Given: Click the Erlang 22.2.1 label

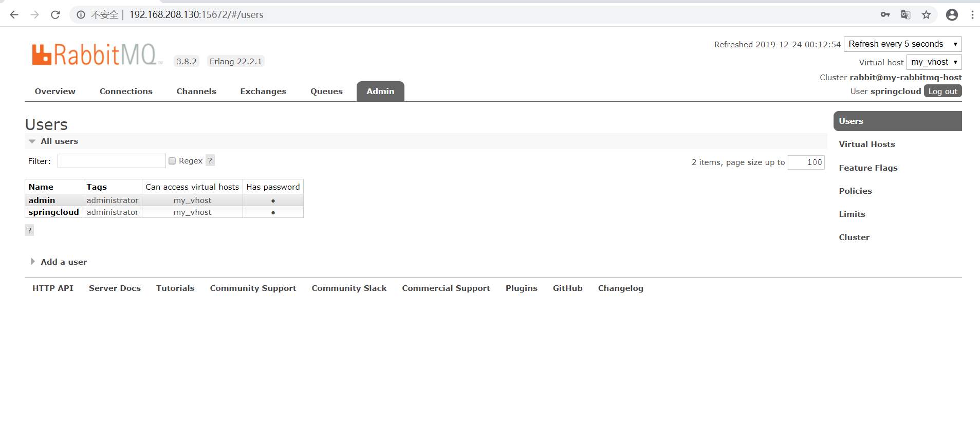Looking at the screenshot, I should [235, 61].
